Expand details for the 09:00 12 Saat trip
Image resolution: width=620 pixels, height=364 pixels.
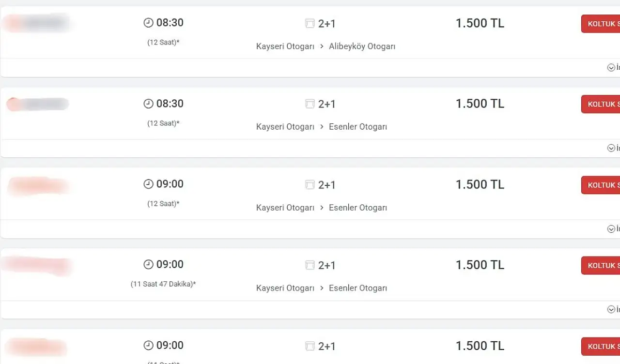pyautogui.click(x=611, y=229)
